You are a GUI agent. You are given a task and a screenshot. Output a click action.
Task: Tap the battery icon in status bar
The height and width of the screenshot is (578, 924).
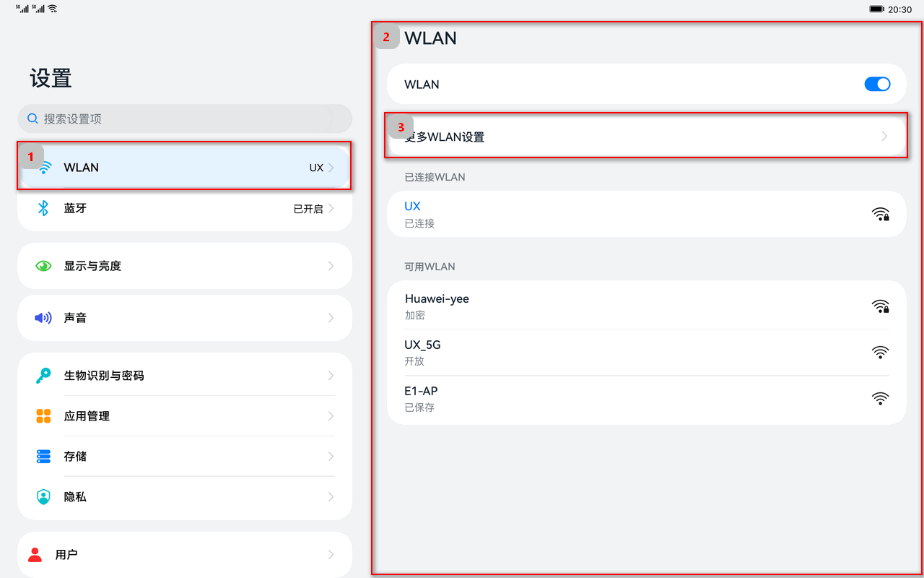tap(877, 9)
